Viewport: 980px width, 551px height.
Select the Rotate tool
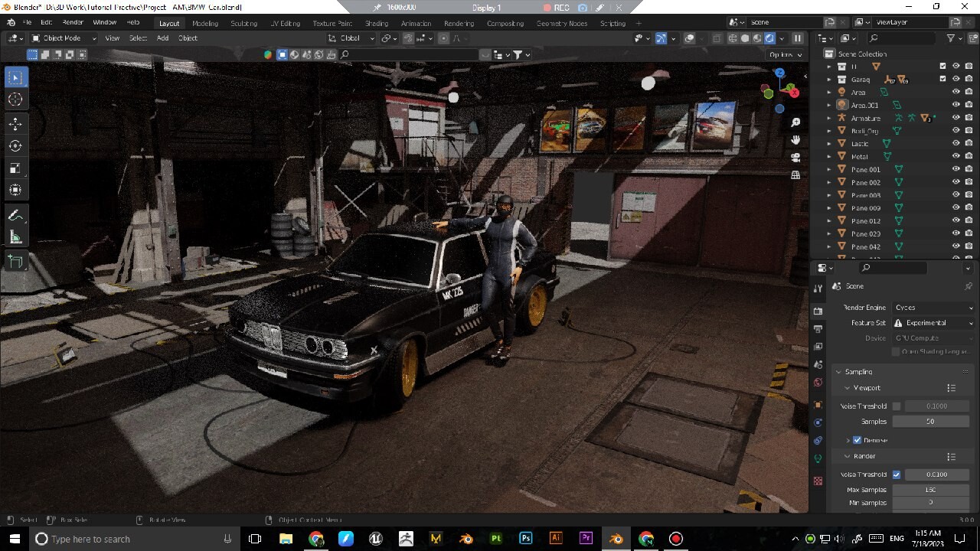coord(16,145)
